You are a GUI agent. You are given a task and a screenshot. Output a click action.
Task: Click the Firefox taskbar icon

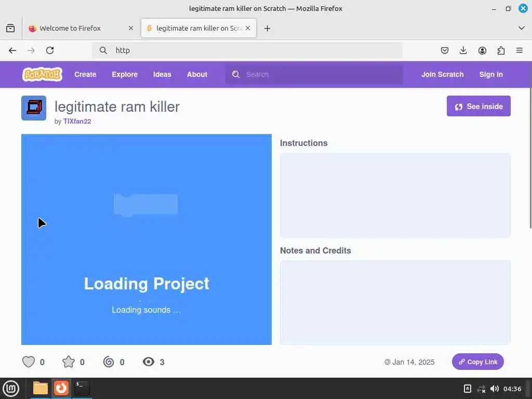[61, 388]
